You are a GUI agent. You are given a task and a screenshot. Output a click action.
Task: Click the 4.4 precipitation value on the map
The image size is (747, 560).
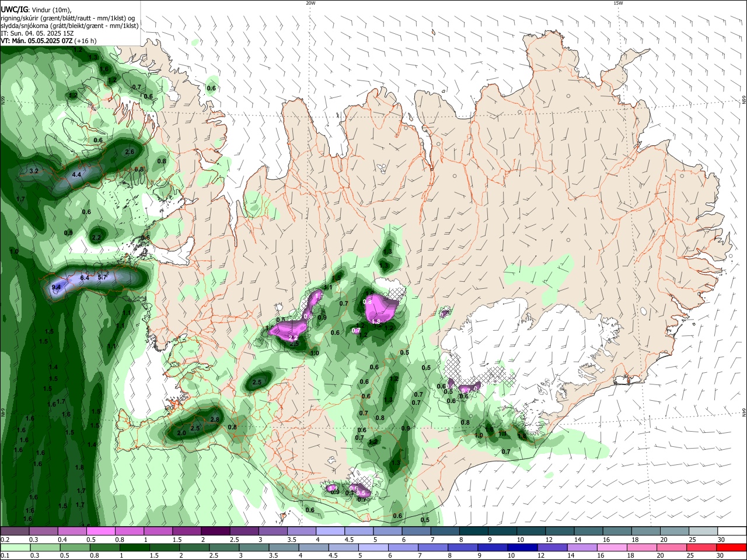[x=76, y=174]
